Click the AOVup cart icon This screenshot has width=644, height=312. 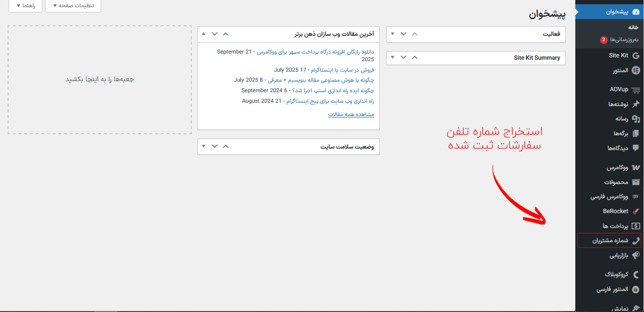point(635,89)
